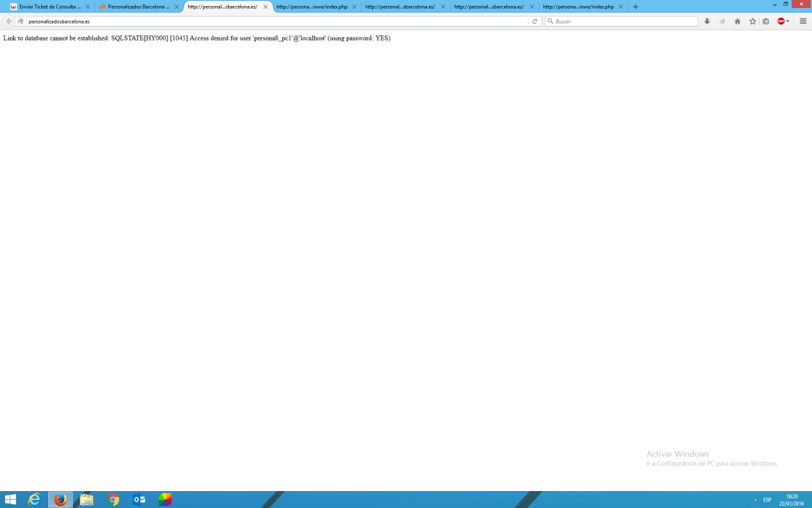
Task: Reload the page with the refresh icon
Action: point(534,21)
